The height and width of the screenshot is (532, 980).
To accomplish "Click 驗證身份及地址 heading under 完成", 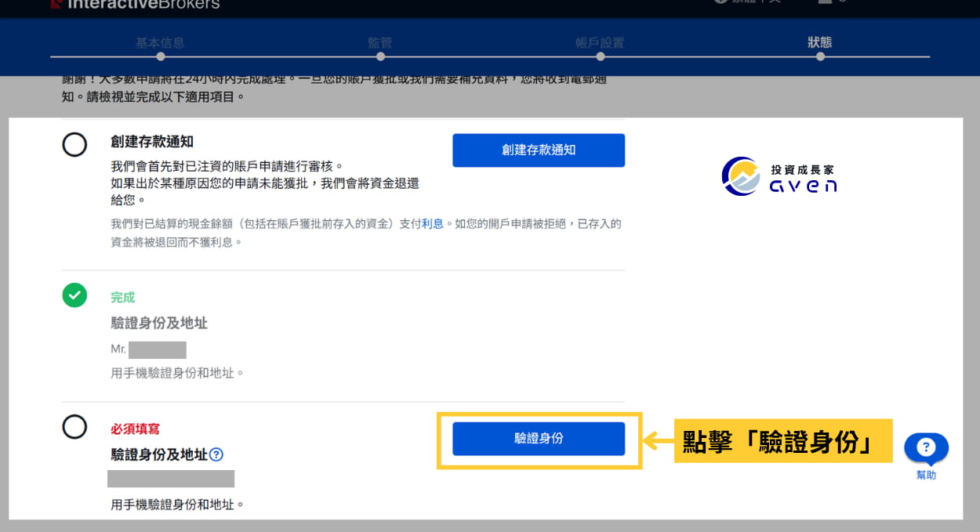I will [159, 323].
